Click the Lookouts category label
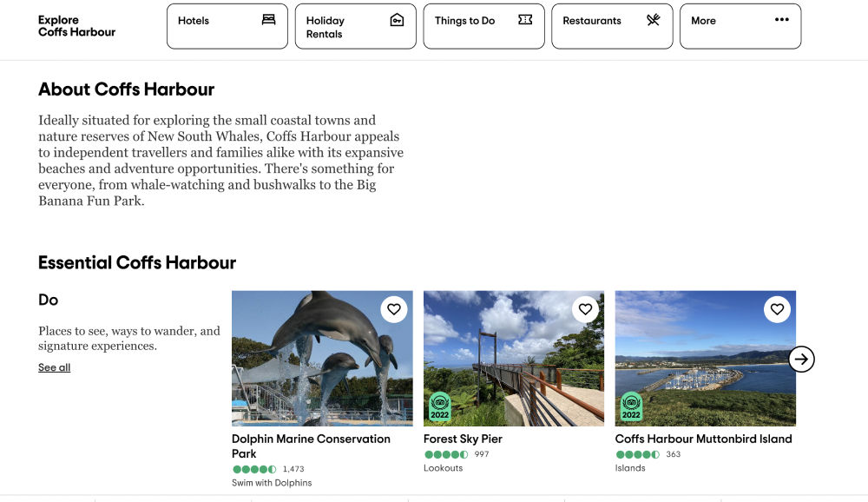 (x=443, y=468)
